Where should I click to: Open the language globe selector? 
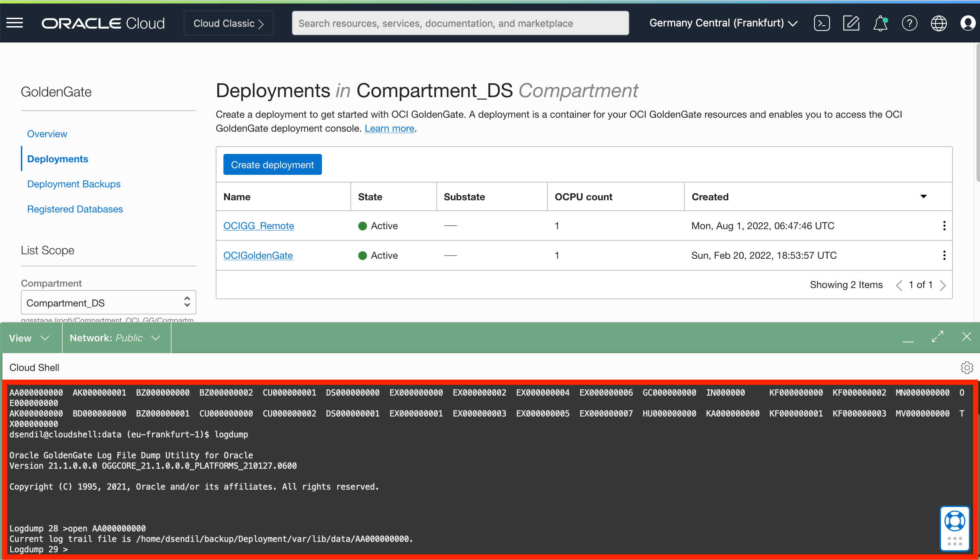(938, 23)
